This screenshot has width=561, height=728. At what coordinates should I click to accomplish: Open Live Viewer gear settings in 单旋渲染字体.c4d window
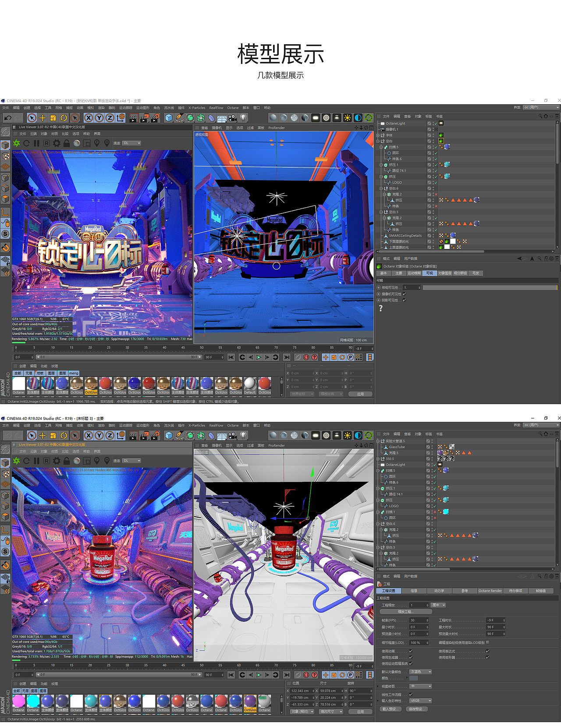pos(57,143)
